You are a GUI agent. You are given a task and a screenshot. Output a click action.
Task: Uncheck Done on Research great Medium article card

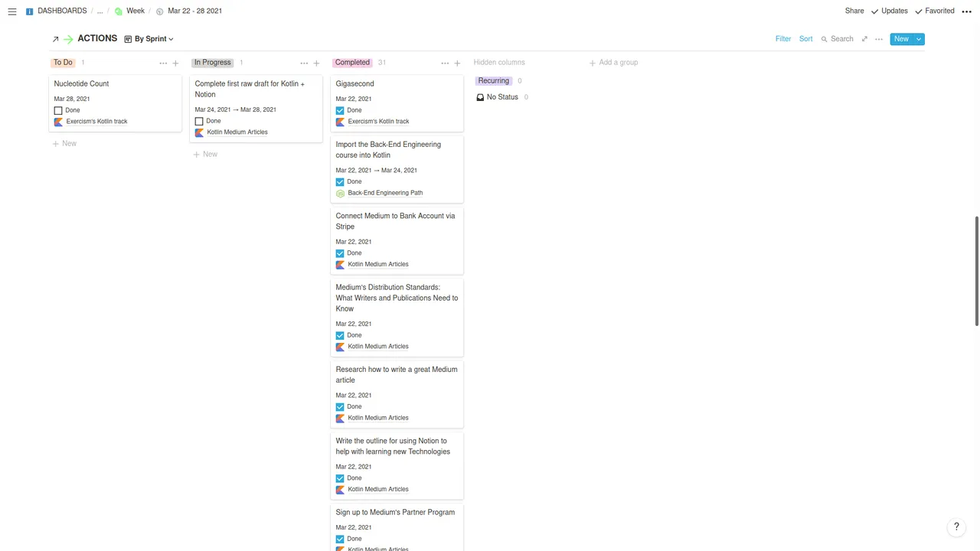click(340, 406)
